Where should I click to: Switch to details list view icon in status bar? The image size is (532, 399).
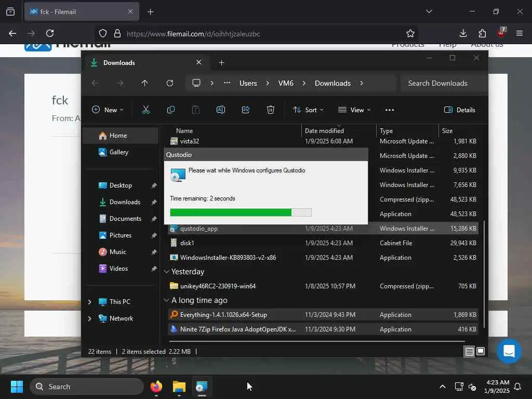pyautogui.click(x=469, y=352)
